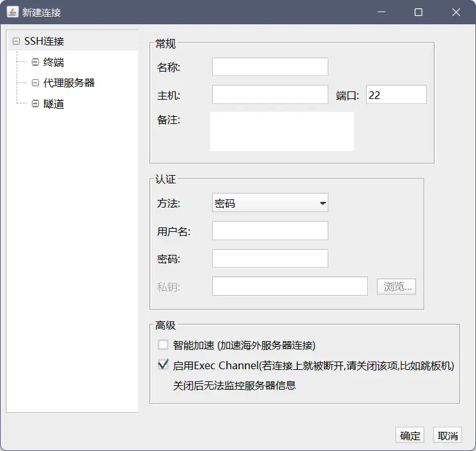Maximize the 新建连接 window
The height and width of the screenshot is (451, 476).
coord(418,12)
